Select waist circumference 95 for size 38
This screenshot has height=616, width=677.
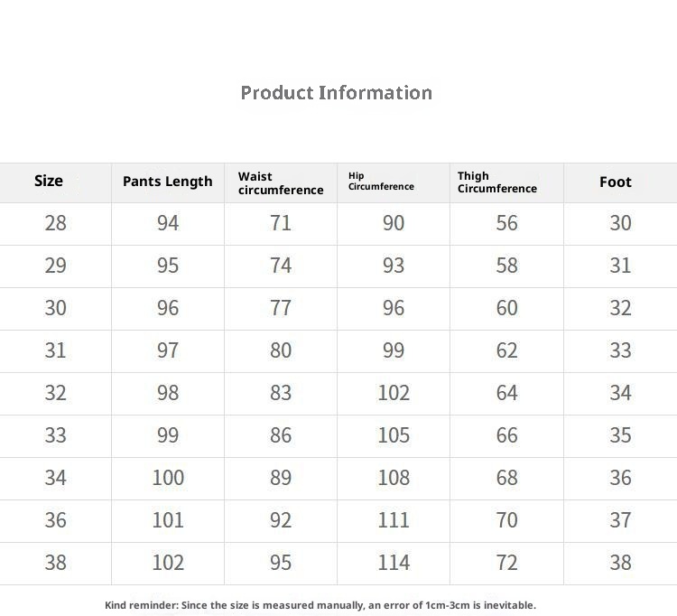tap(281, 563)
